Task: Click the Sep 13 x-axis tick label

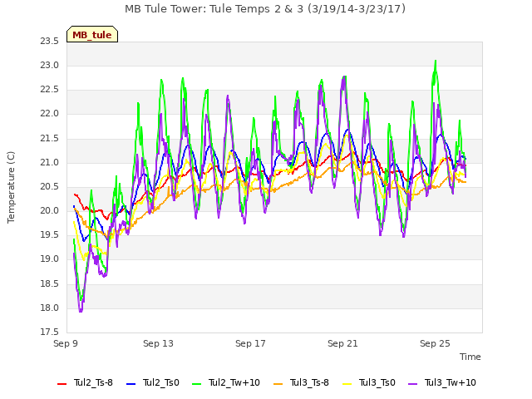Action: click(x=158, y=343)
